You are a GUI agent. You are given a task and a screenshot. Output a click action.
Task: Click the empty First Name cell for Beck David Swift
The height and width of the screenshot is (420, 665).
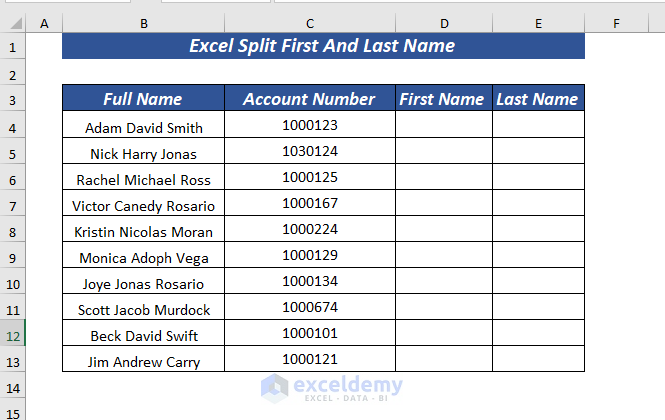click(x=443, y=335)
